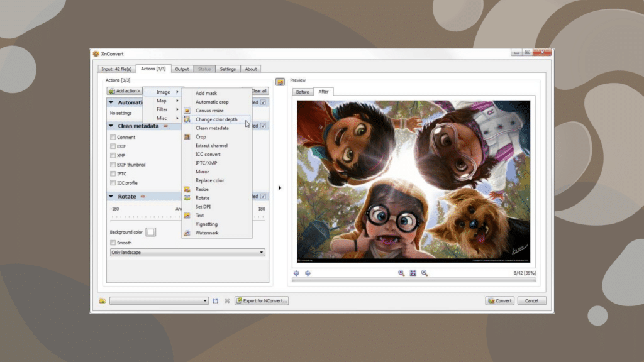Click the delete preset X icon
This screenshot has width=644, height=362.
(227, 301)
